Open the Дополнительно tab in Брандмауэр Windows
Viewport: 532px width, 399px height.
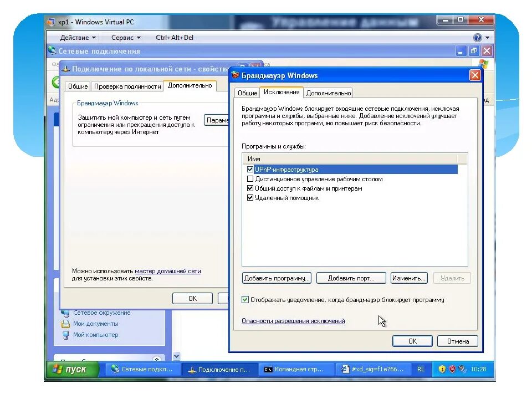pos(328,93)
